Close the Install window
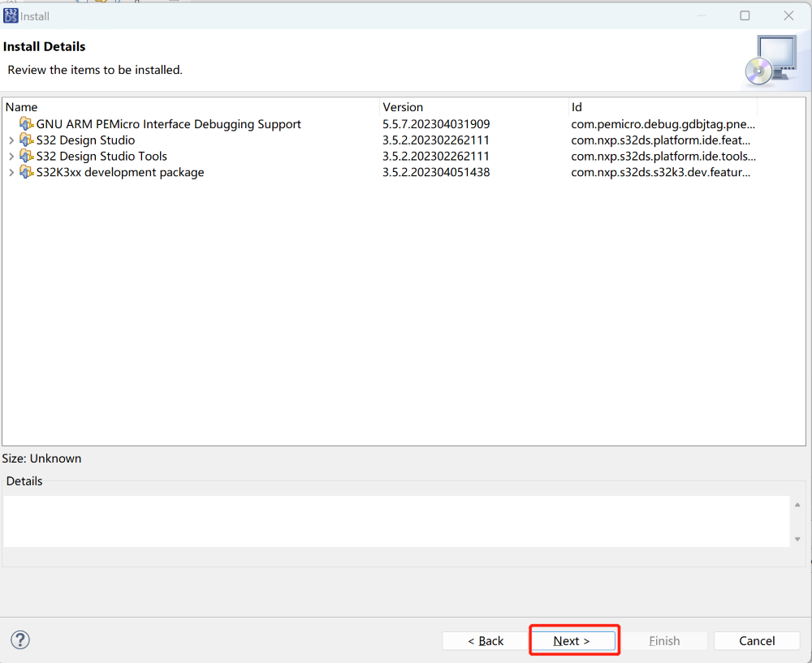 (788, 16)
